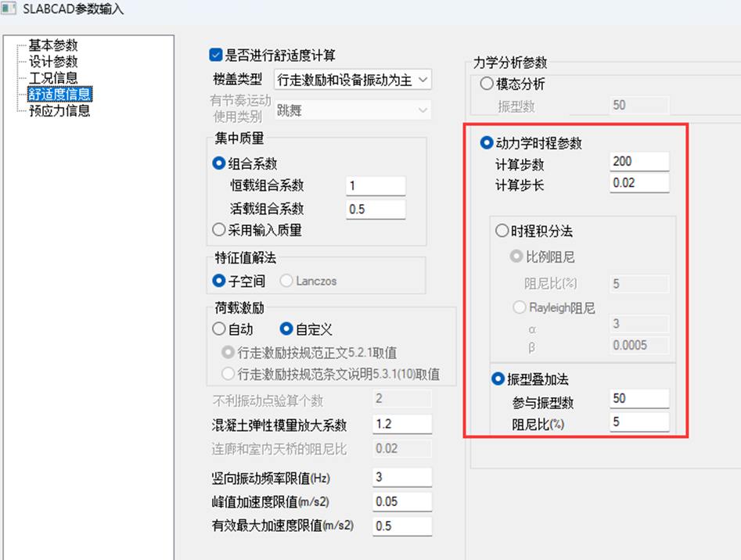Choose 子空间 eigenvalue method
Screen dimensions: 741x560
[219, 281]
